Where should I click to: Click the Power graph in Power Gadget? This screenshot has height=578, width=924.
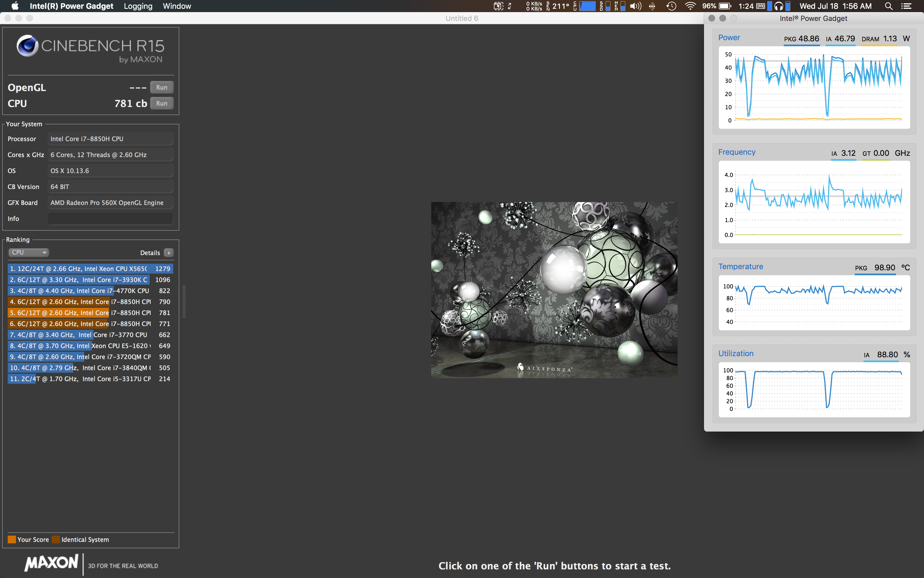(814, 88)
